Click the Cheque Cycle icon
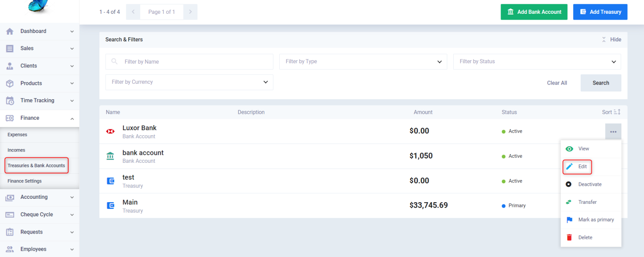The image size is (644, 257). pos(10,215)
